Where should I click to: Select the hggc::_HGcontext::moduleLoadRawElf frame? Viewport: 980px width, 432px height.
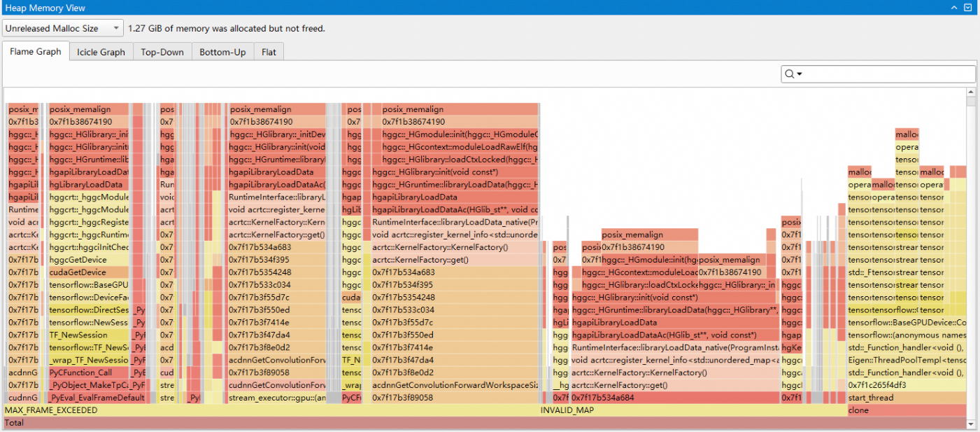tap(460, 147)
